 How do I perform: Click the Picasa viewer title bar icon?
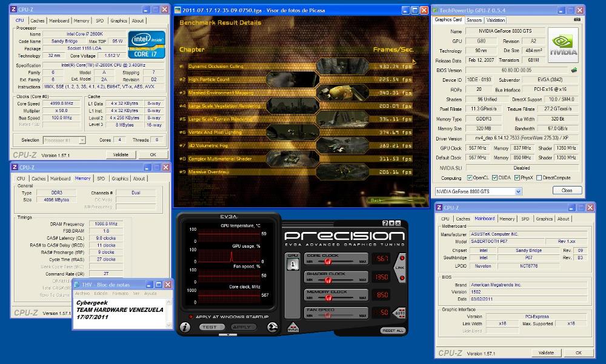(x=178, y=10)
